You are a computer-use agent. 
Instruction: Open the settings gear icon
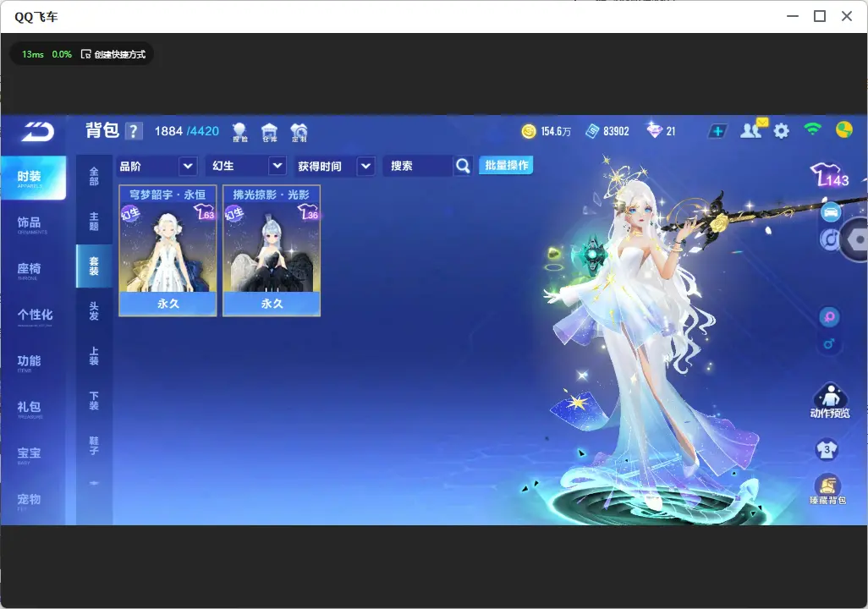781,131
